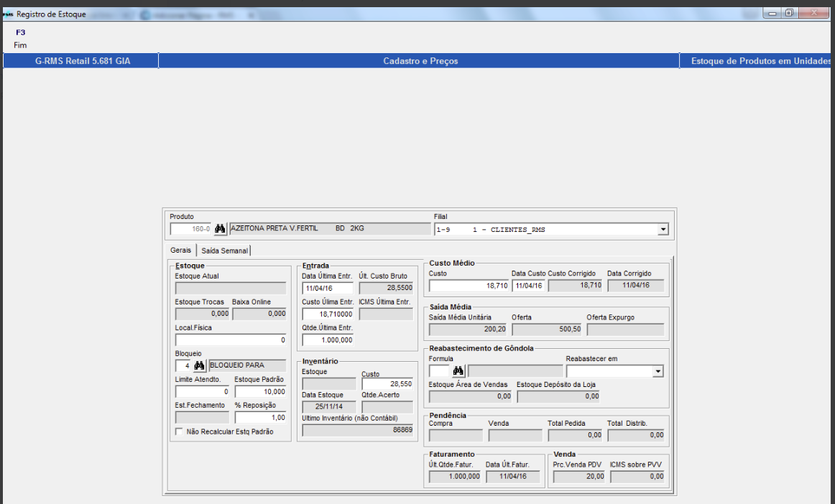Click Prc.Venda PDV value 20,00
This screenshot has height=504, width=835.
(x=579, y=477)
